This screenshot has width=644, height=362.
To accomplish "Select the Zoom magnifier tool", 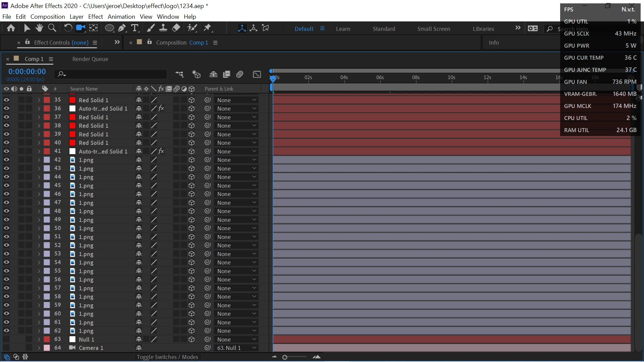I will click(x=52, y=28).
